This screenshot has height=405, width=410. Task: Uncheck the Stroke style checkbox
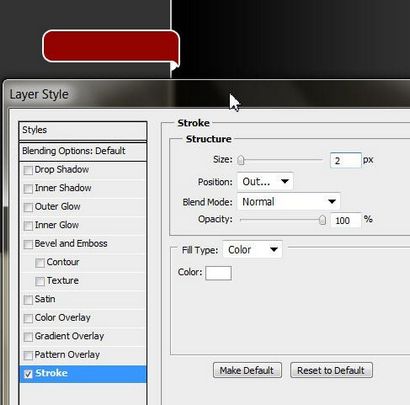28,374
